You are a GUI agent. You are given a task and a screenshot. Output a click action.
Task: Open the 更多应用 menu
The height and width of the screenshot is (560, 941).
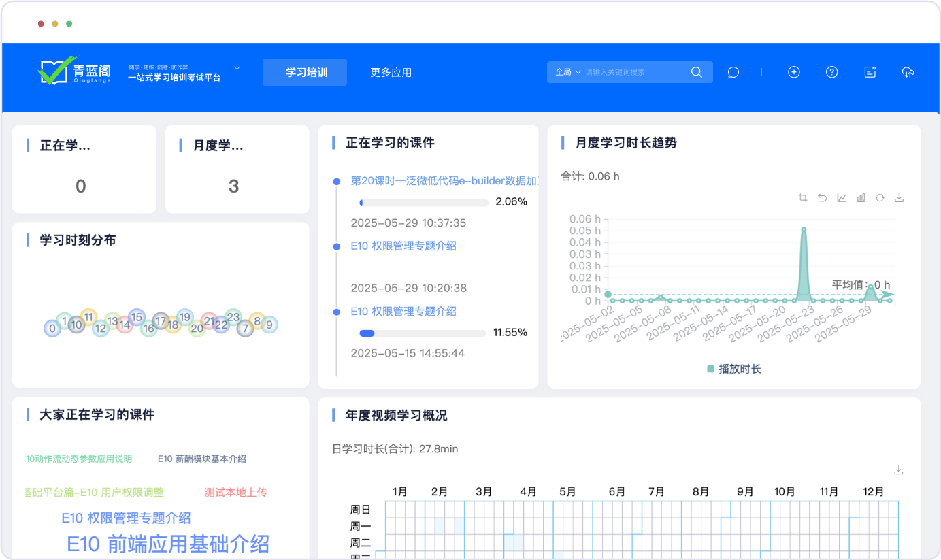(x=391, y=72)
